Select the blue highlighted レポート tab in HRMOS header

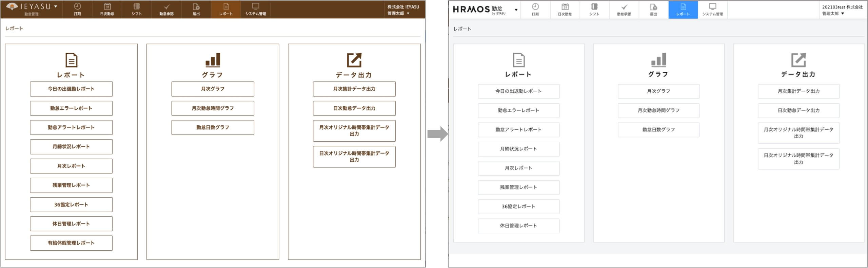[x=683, y=10]
